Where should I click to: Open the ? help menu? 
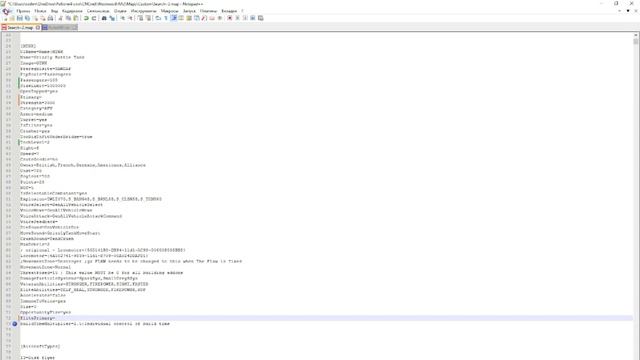tap(242, 11)
